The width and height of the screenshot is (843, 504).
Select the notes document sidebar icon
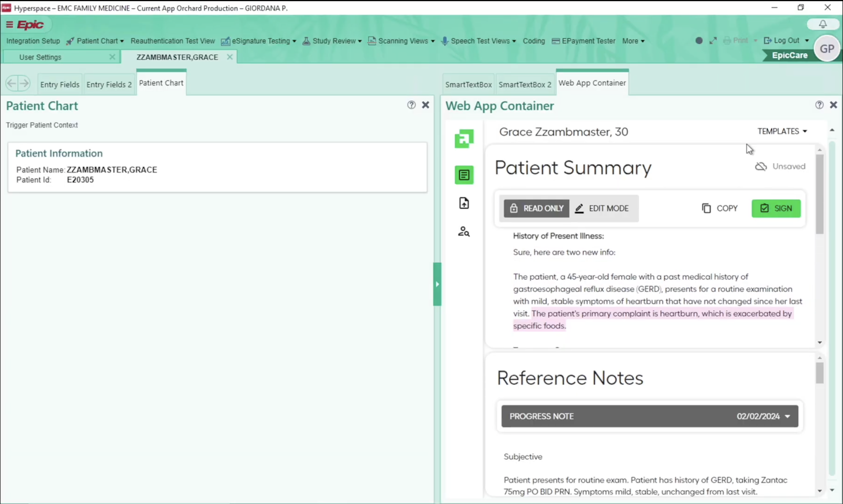(464, 175)
